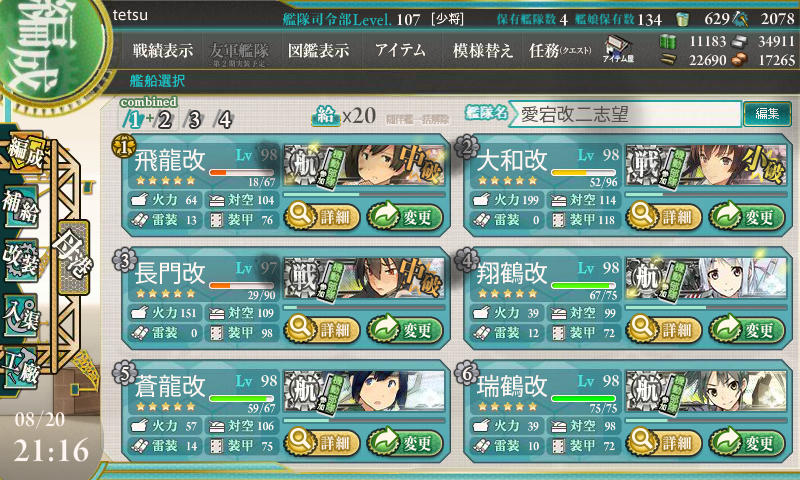Show 詳細 details for 飛龍改
Viewport: 800px width, 480px height.
pos(321,217)
